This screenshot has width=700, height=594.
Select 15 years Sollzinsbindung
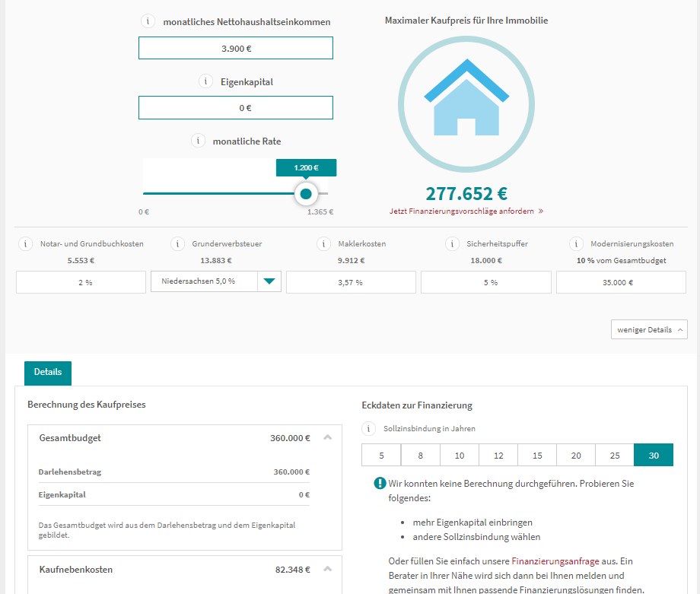[x=537, y=456]
